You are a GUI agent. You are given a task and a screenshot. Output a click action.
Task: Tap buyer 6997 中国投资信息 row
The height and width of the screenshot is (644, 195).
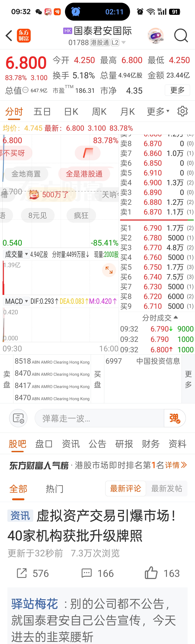click(143, 361)
